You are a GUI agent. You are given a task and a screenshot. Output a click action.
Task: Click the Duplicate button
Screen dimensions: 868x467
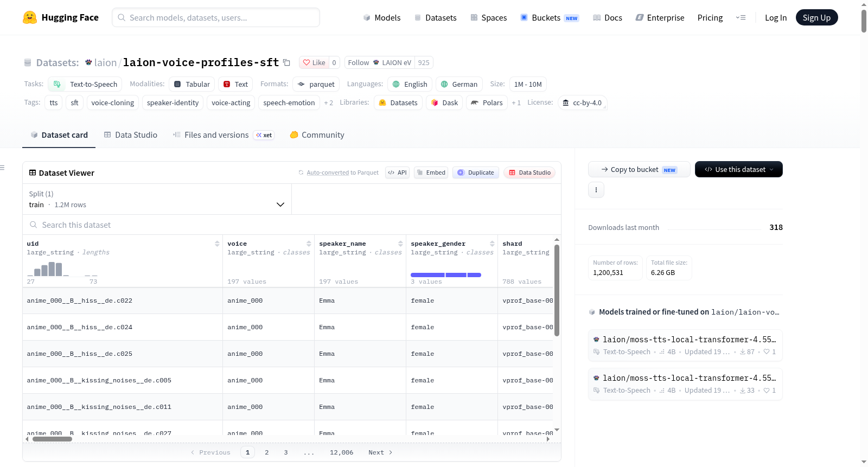point(475,172)
